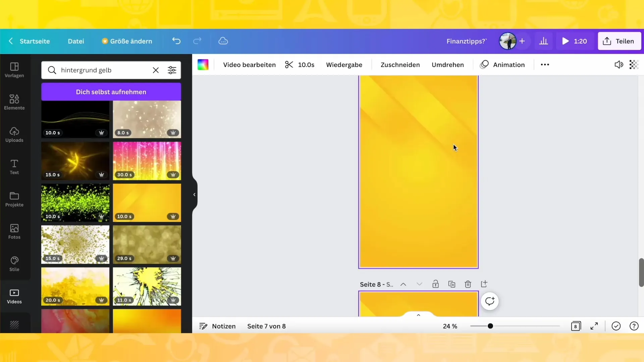Lock page 8 with padlock icon
This screenshot has width=644, height=362.
pyautogui.click(x=435, y=284)
